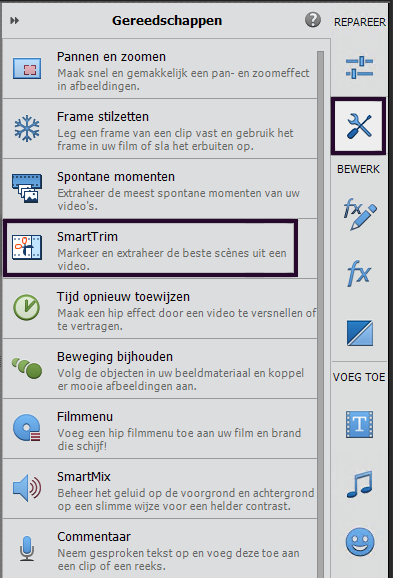
Task: Open help for Gereedschappen panel
Action: click(x=313, y=20)
